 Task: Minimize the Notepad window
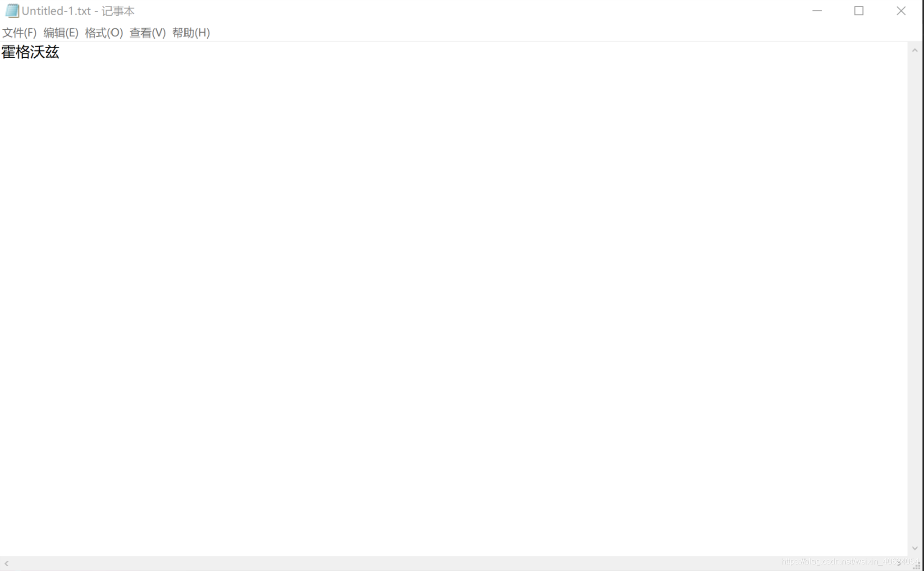point(817,11)
